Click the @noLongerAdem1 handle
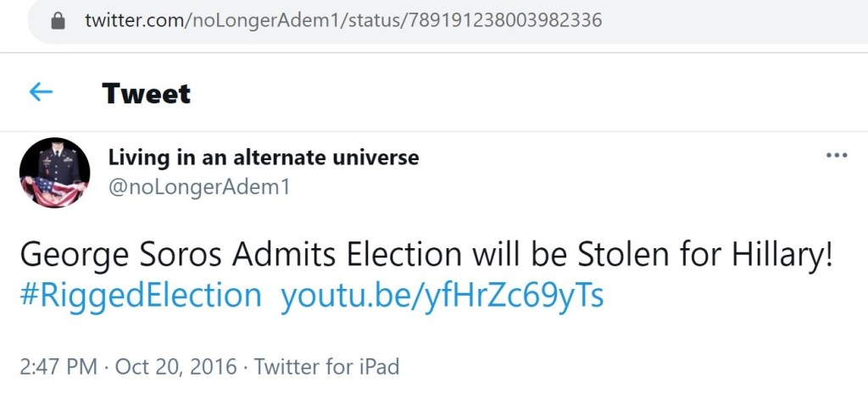 click(x=199, y=187)
